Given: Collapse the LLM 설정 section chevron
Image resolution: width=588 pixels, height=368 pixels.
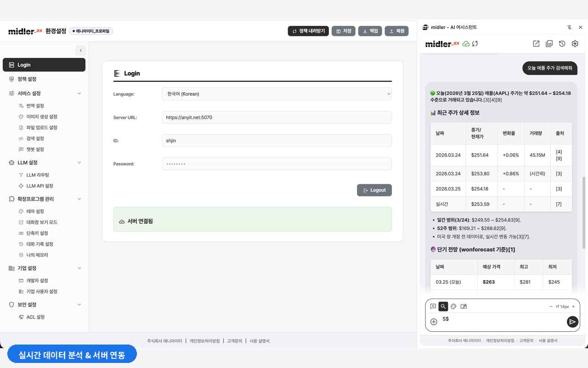Looking at the screenshot, I should point(79,162).
